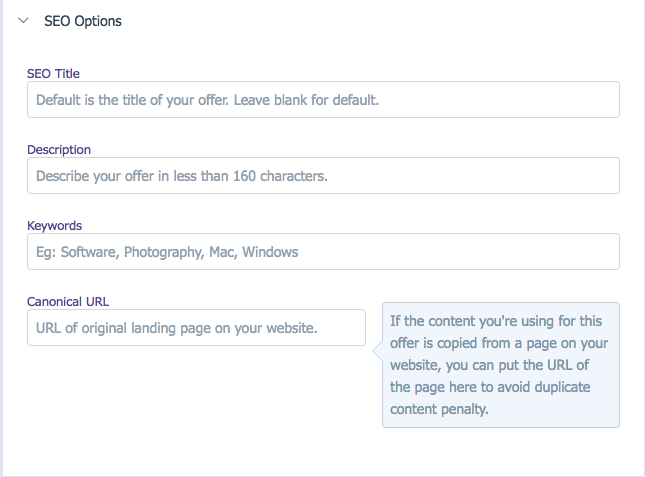Image resolution: width=645 pixels, height=477 pixels.
Task: Collapse the SEO Options section chevron
Action: pos(23,21)
